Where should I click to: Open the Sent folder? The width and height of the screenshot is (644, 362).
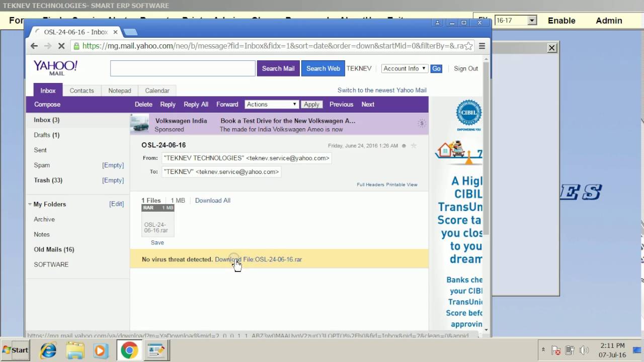click(40, 150)
